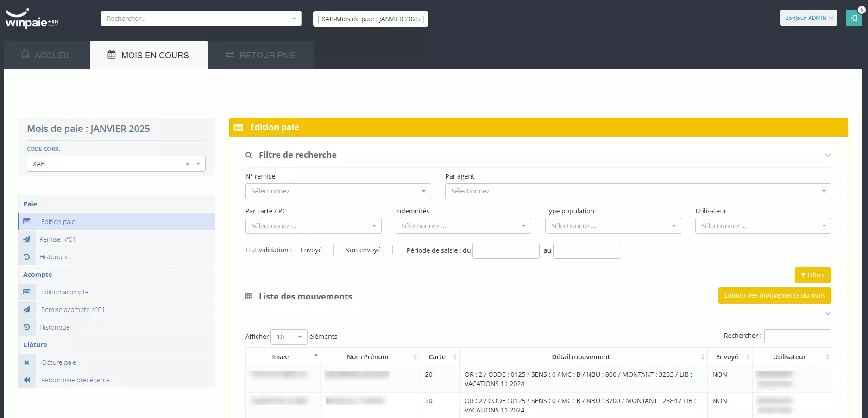Click the NBU : 8700 mouvement detail cell
Screen dimensions: 868x418
point(583,406)
